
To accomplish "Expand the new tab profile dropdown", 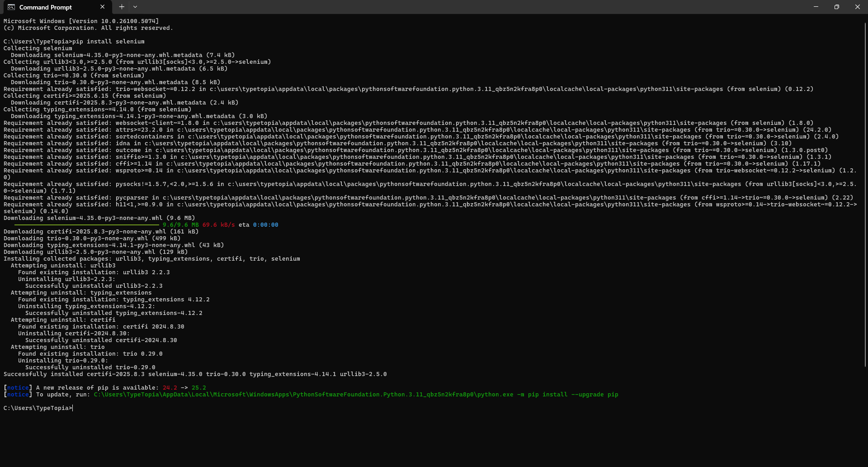I will click(x=135, y=7).
